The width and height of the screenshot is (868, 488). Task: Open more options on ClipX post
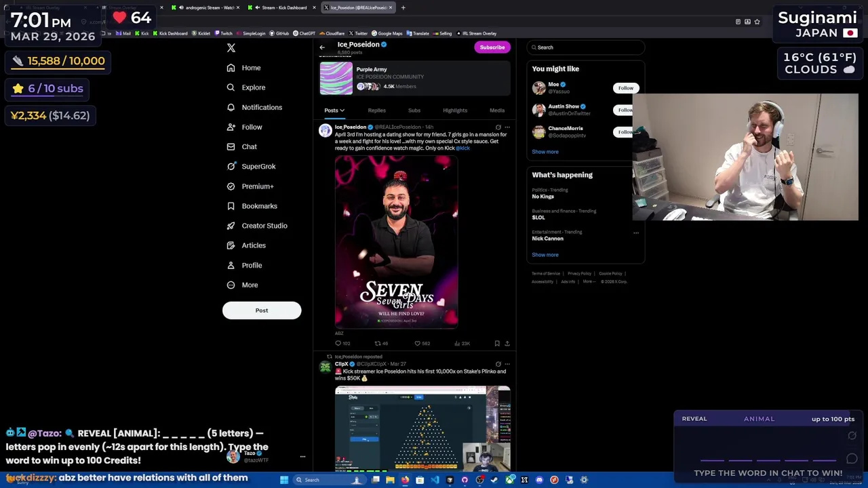pyautogui.click(x=507, y=365)
